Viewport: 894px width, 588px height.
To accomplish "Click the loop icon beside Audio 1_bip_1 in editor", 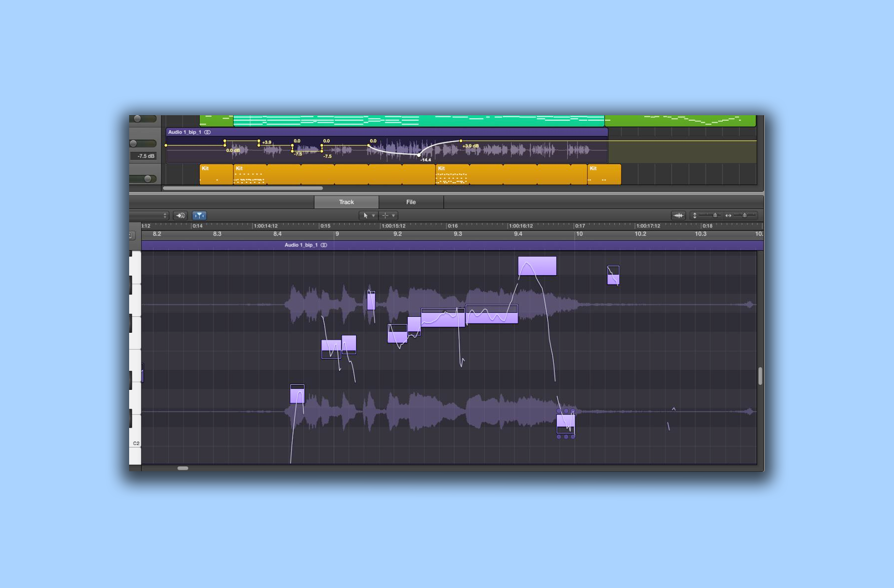I will (x=324, y=245).
